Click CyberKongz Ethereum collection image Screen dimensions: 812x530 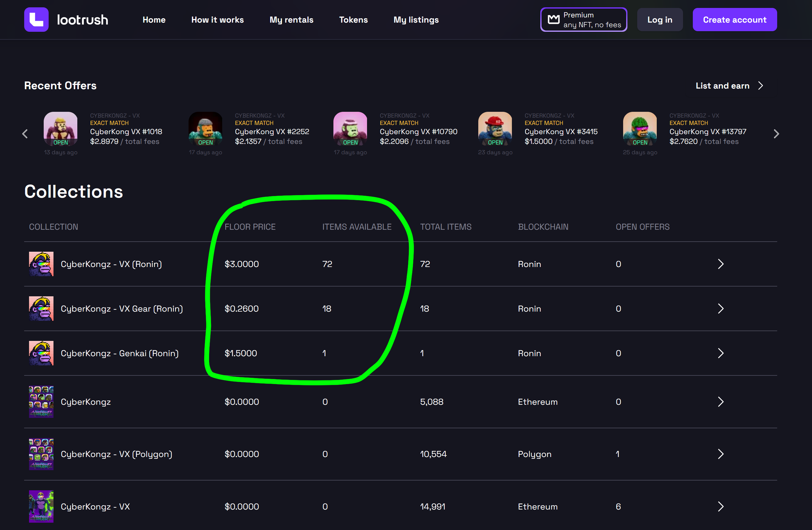[41, 402]
